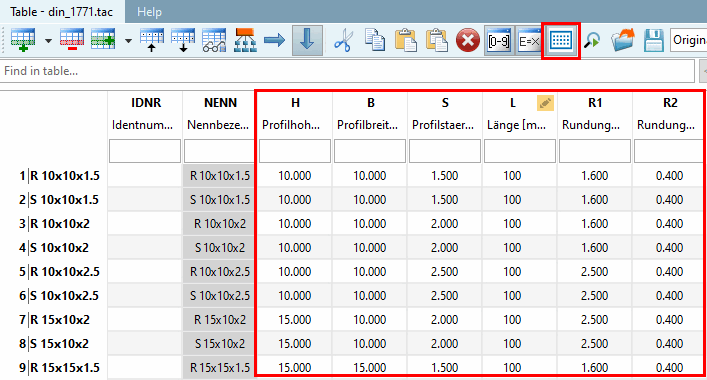Click the R1 column filter field

click(595, 151)
